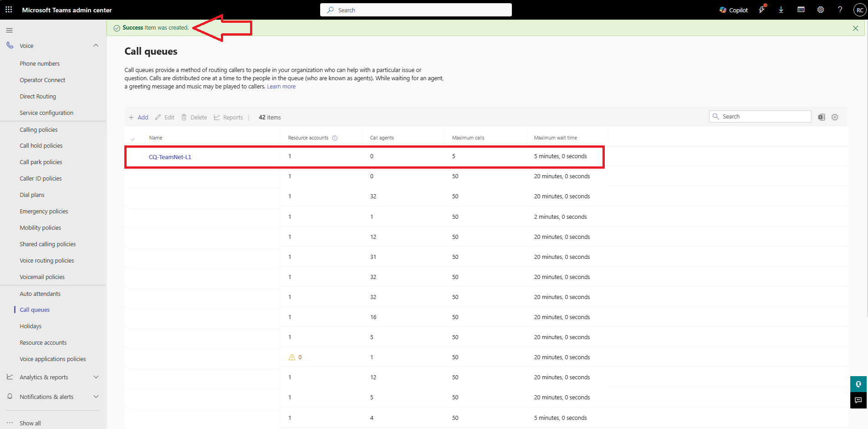The width and height of the screenshot is (868, 429).
Task: Expand Notifications & alerts section
Action: coord(96,397)
